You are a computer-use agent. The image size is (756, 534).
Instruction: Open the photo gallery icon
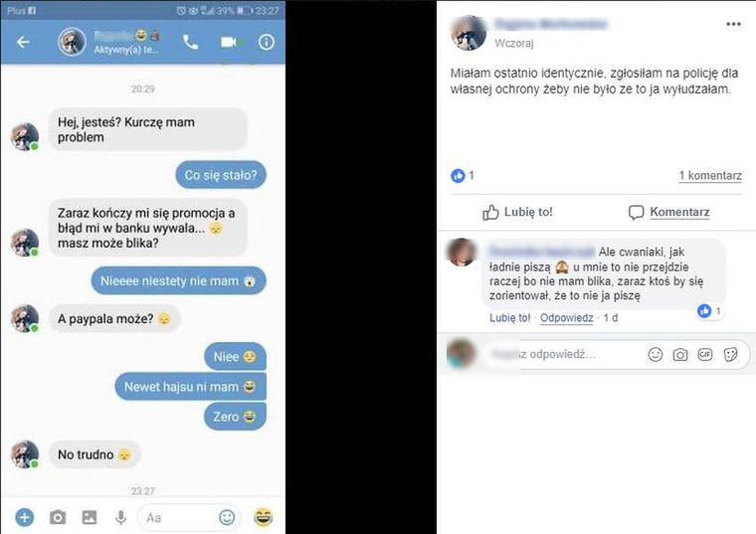(x=90, y=518)
